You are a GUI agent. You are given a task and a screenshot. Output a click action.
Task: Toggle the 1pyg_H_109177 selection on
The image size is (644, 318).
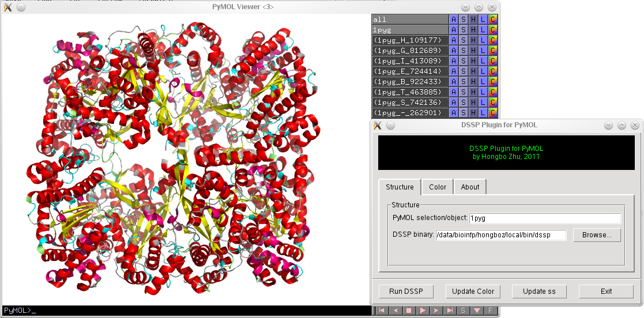click(409, 40)
